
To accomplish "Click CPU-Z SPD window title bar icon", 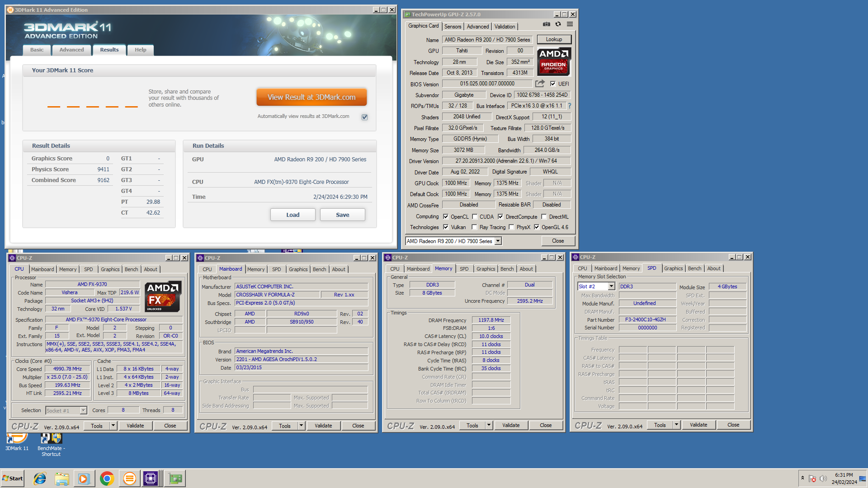I will [x=576, y=257].
